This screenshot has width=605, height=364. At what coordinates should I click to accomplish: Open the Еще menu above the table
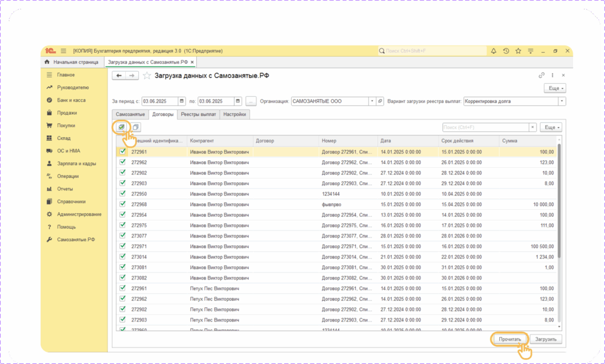pyautogui.click(x=551, y=127)
